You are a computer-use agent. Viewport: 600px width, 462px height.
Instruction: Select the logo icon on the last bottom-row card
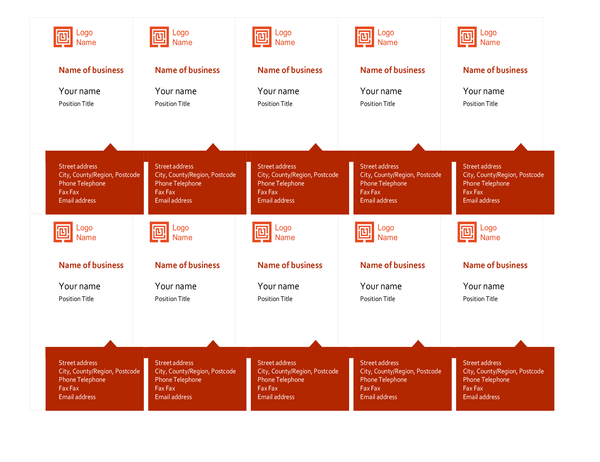[467, 232]
